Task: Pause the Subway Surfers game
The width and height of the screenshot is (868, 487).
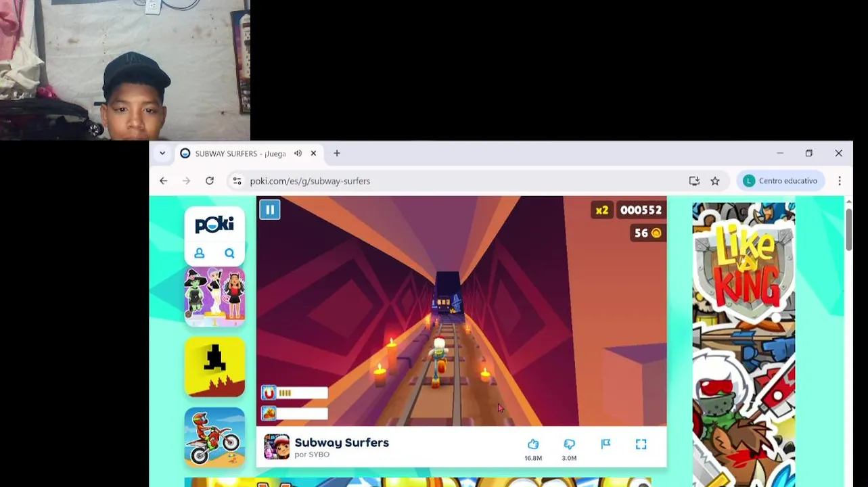Action: [x=269, y=210]
